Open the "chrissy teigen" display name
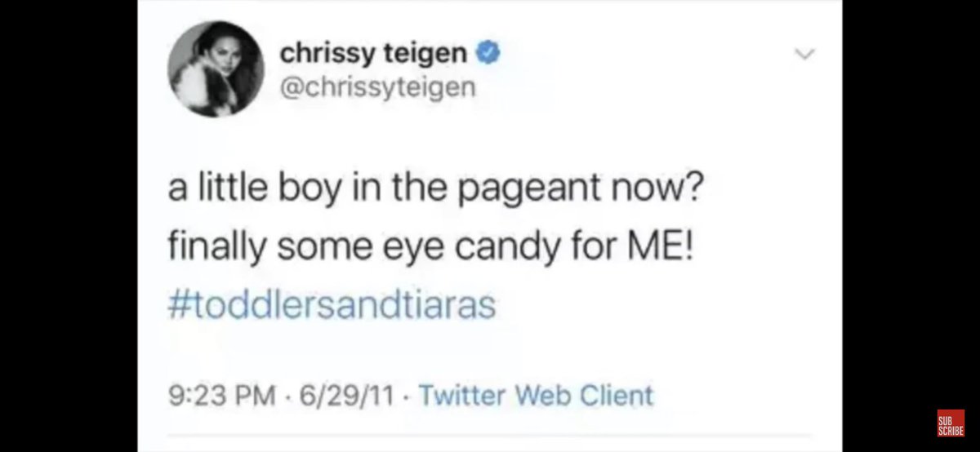The width and height of the screenshot is (980, 452). click(372, 55)
